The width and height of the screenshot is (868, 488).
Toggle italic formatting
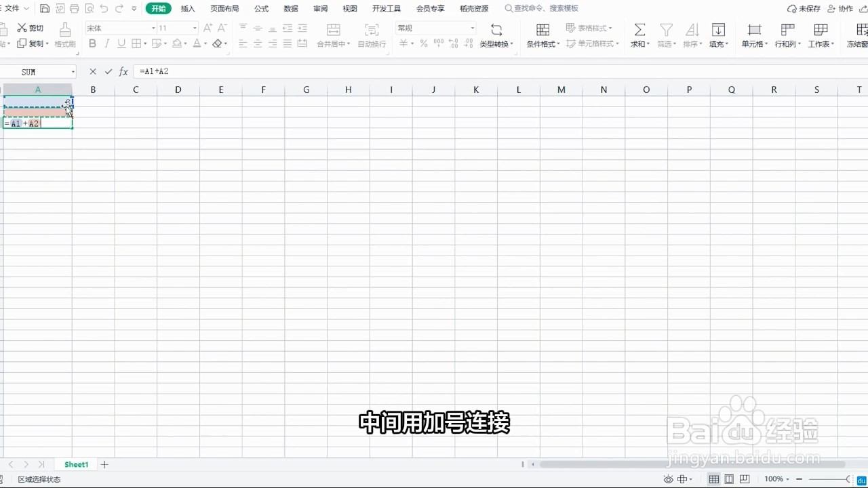107,43
